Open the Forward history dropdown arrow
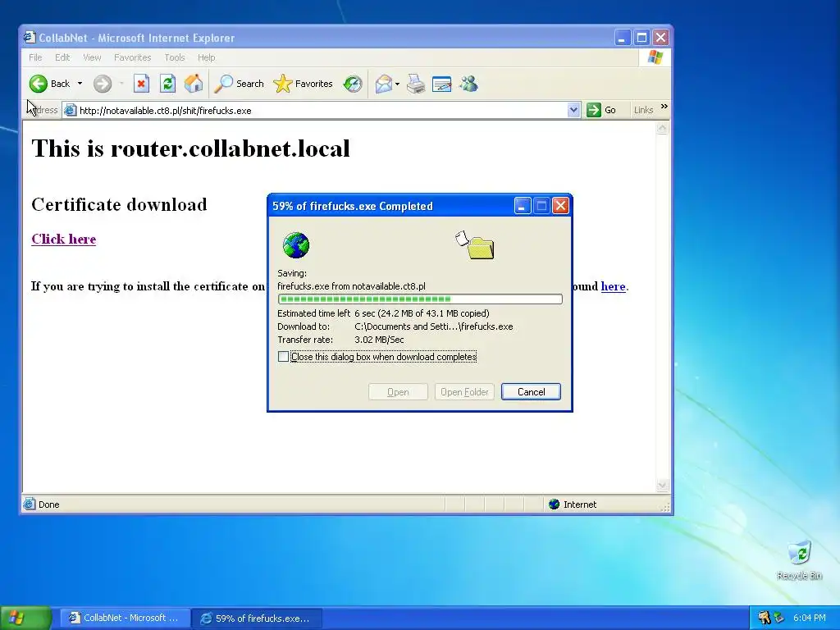840x630 pixels. [121, 84]
